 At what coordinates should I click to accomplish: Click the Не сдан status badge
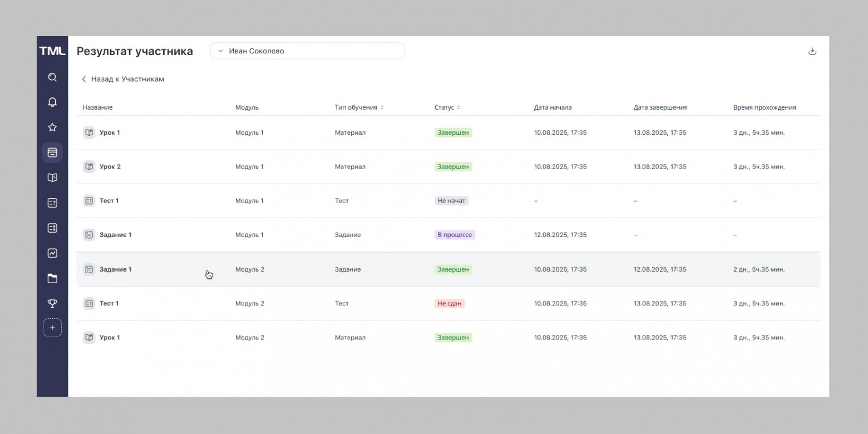click(450, 303)
